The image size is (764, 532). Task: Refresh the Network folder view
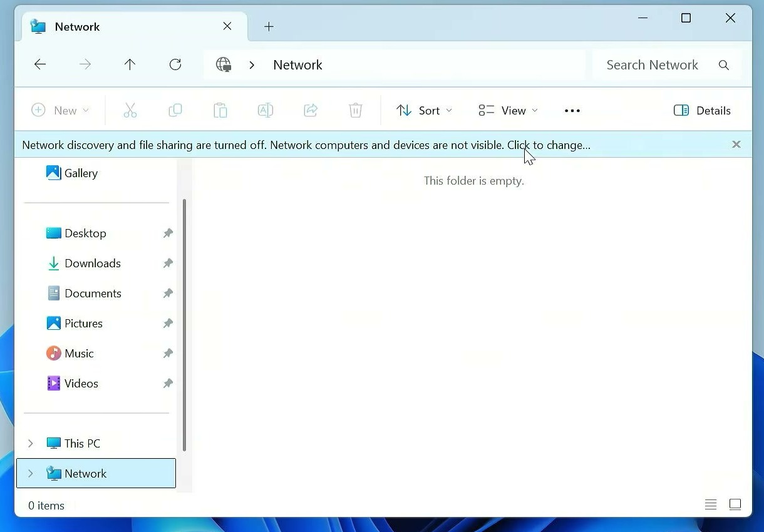(x=175, y=64)
